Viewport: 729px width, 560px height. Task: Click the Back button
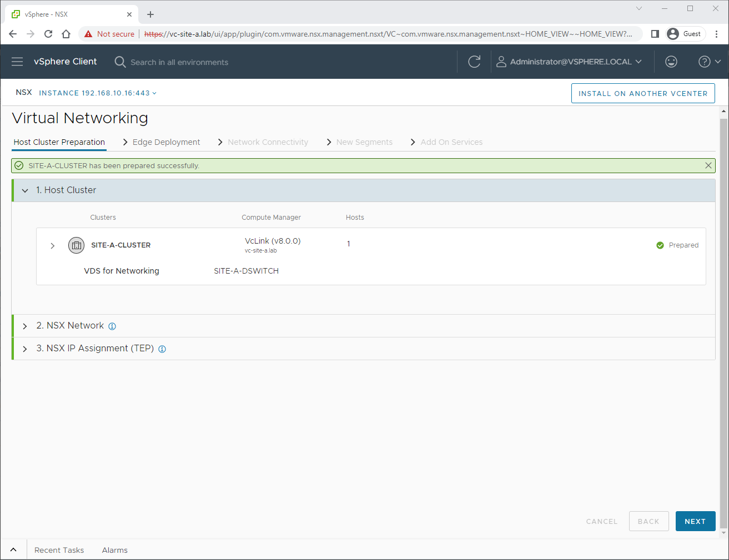click(648, 521)
